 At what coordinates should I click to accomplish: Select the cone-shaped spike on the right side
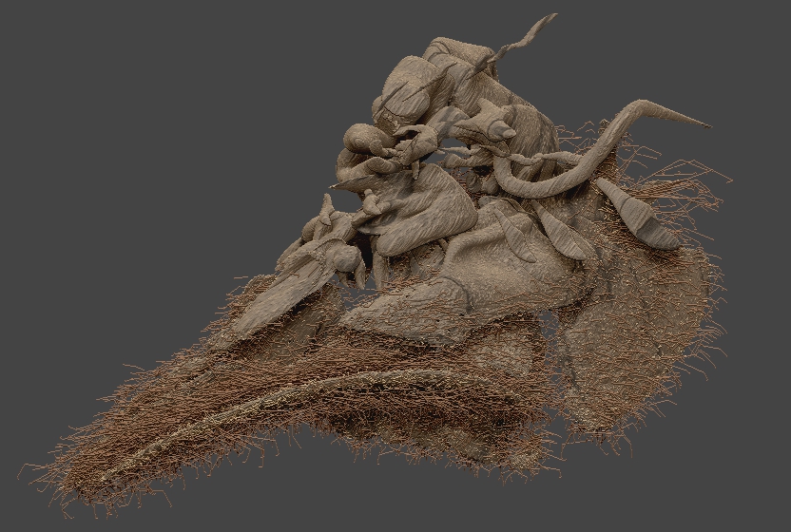tap(638, 215)
